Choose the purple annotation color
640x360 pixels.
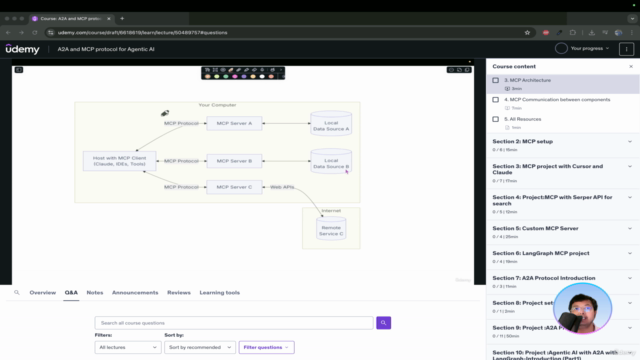(244, 76)
